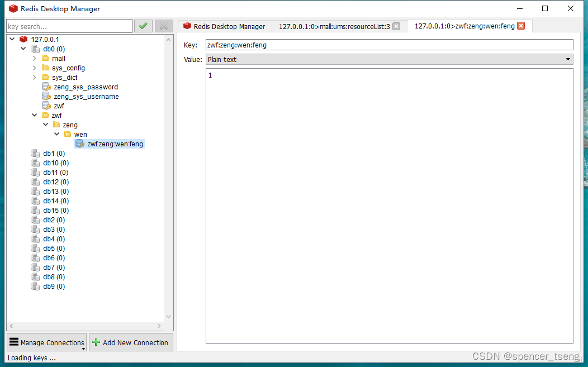Click the tree's horizontal scrollbar right arrow
Screen dimensions: 588x367
tap(159, 326)
